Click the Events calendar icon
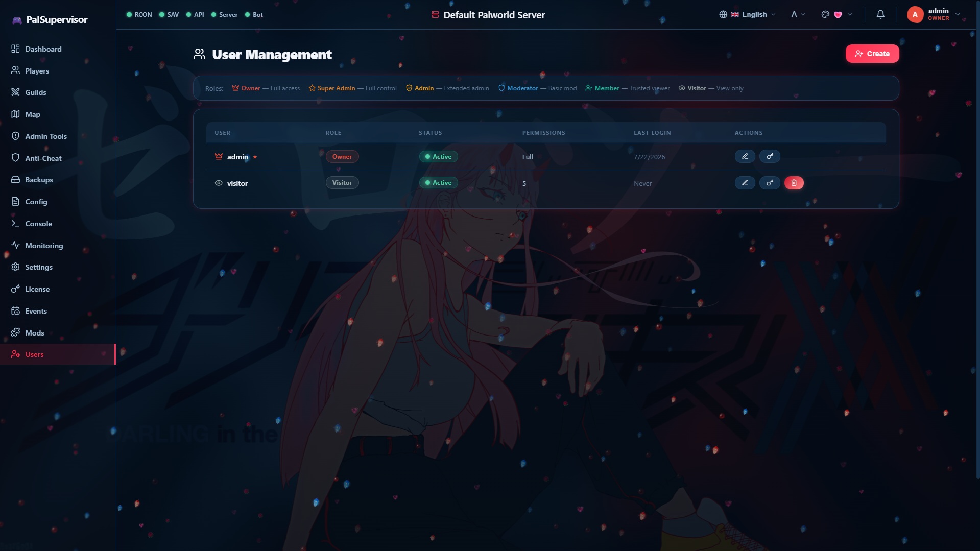 pos(15,311)
